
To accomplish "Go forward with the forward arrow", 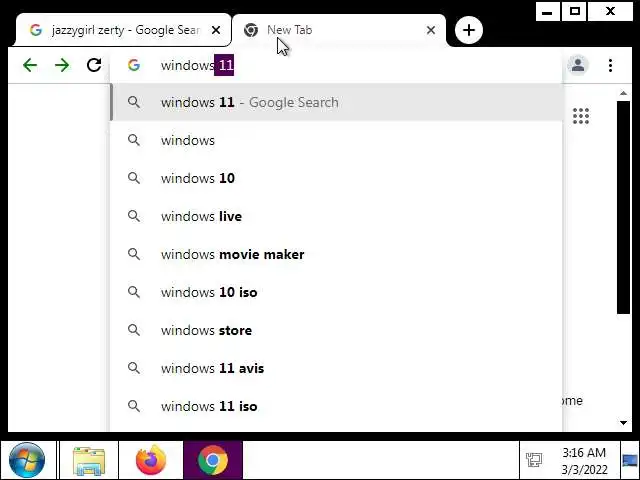I will coord(62,65).
